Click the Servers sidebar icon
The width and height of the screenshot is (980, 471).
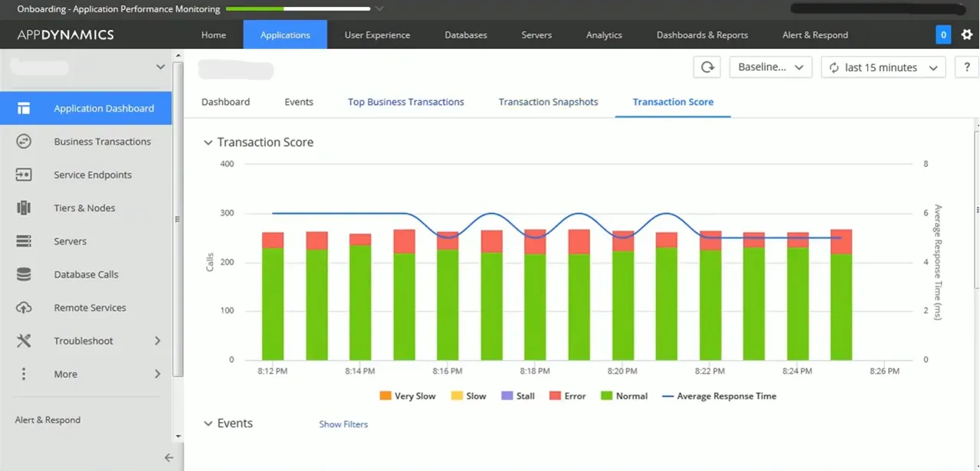[x=24, y=241]
